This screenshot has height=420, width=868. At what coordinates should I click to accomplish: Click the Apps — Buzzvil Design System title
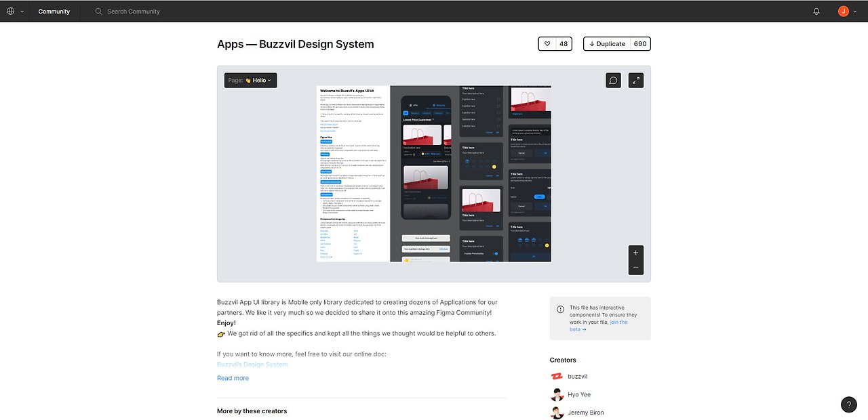(296, 44)
